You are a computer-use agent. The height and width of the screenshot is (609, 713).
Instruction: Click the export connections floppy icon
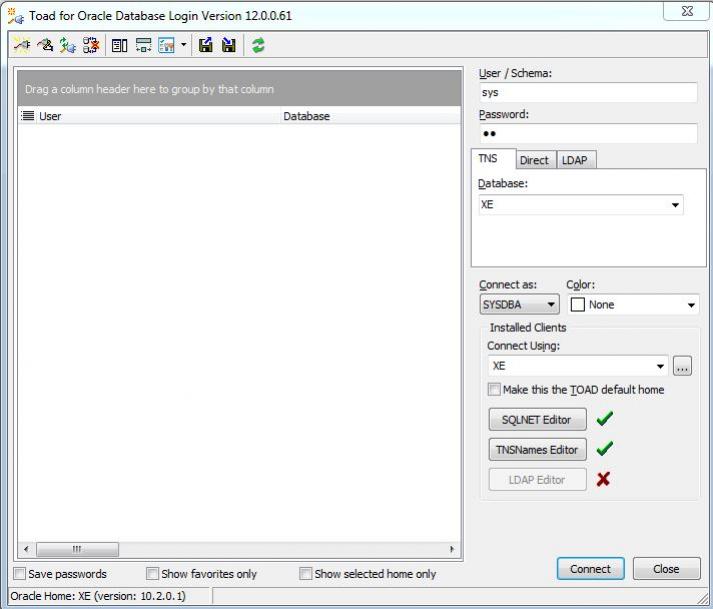coord(206,45)
